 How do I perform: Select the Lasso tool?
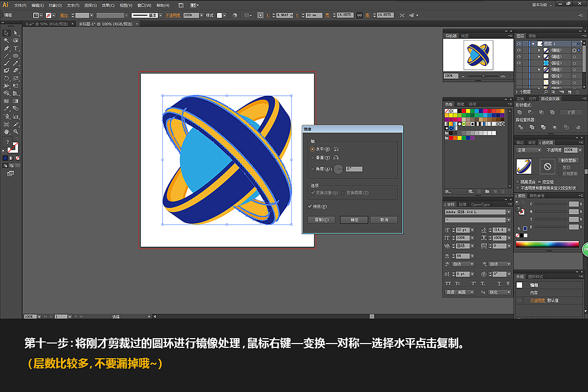[x=16, y=40]
